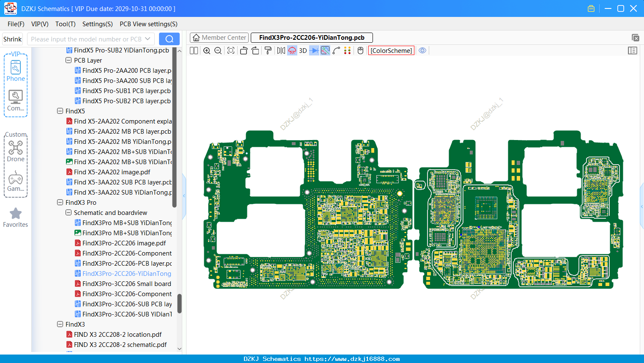Click the DZKJ app logo
Viewport: 644px width, 363px height.
pos(10,8)
